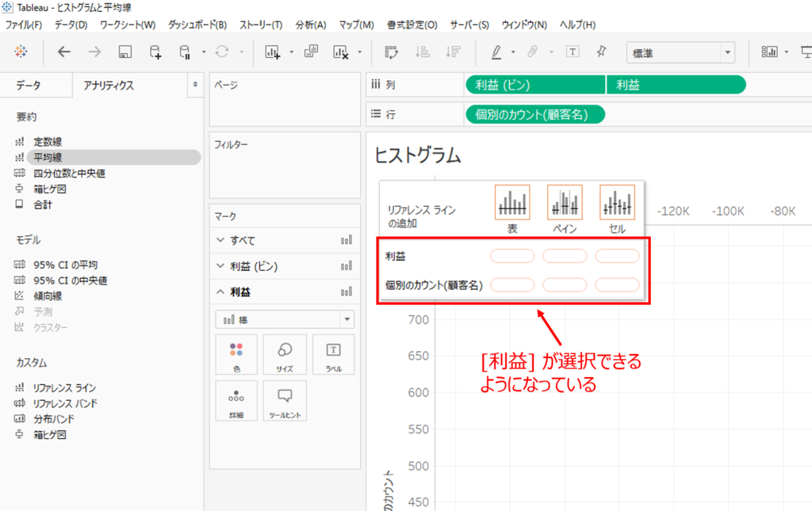Click the highlight pen icon
The height and width of the screenshot is (511, 812).
point(496,51)
